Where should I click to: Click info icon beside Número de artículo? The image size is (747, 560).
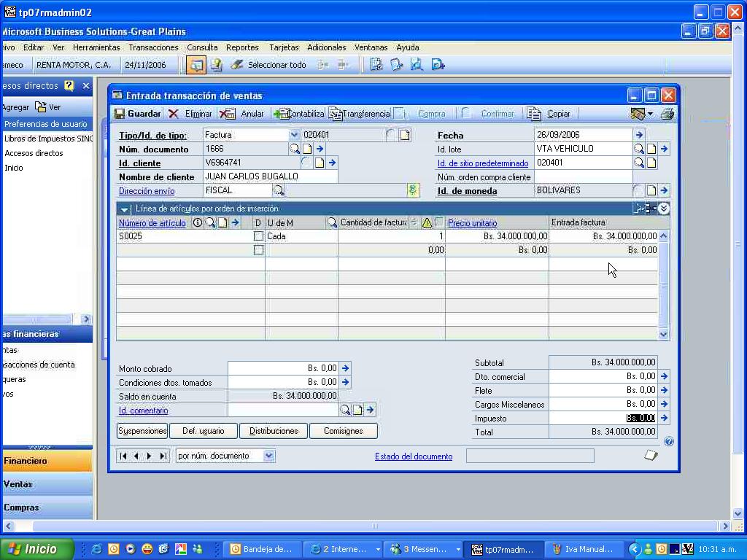tap(197, 222)
